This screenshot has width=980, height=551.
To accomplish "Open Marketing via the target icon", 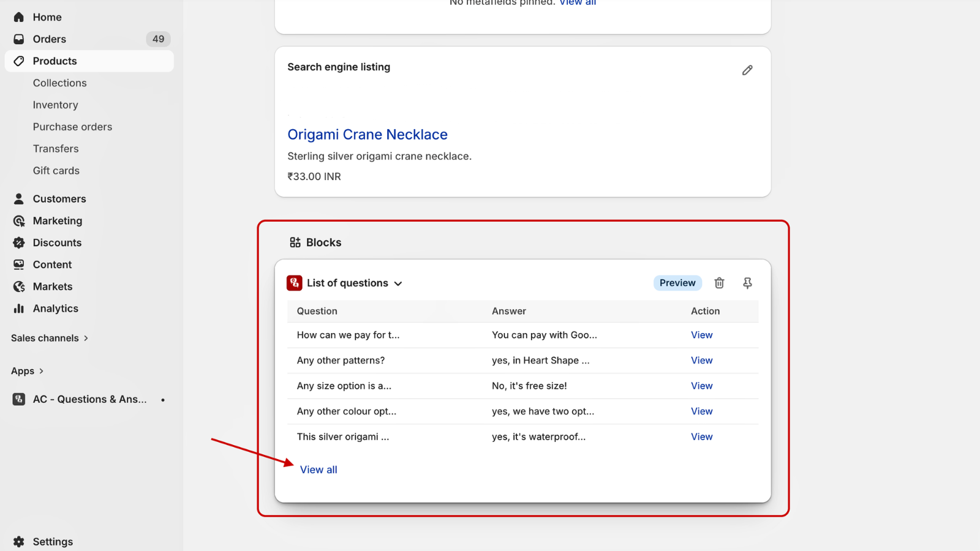I will point(19,221).
